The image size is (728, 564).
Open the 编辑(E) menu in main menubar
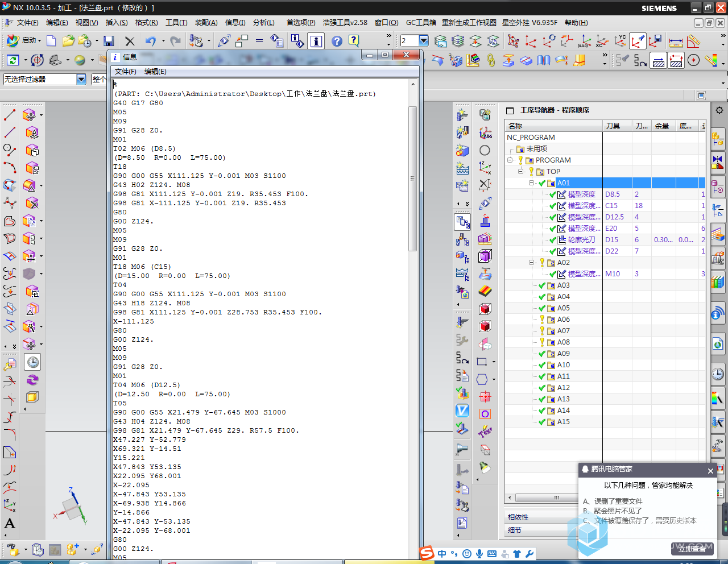pos(57,23)
